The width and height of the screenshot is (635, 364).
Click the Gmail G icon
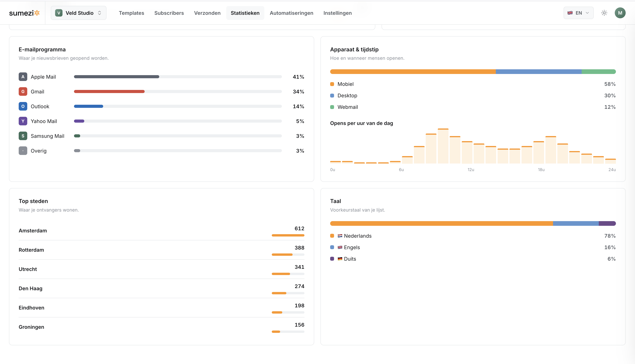23,91
